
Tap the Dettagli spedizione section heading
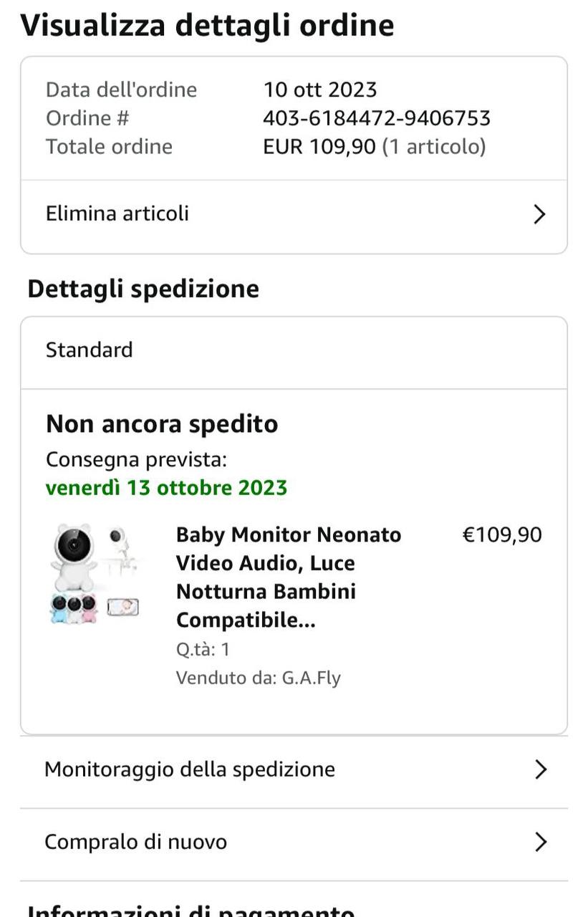(x=143, y=289)
